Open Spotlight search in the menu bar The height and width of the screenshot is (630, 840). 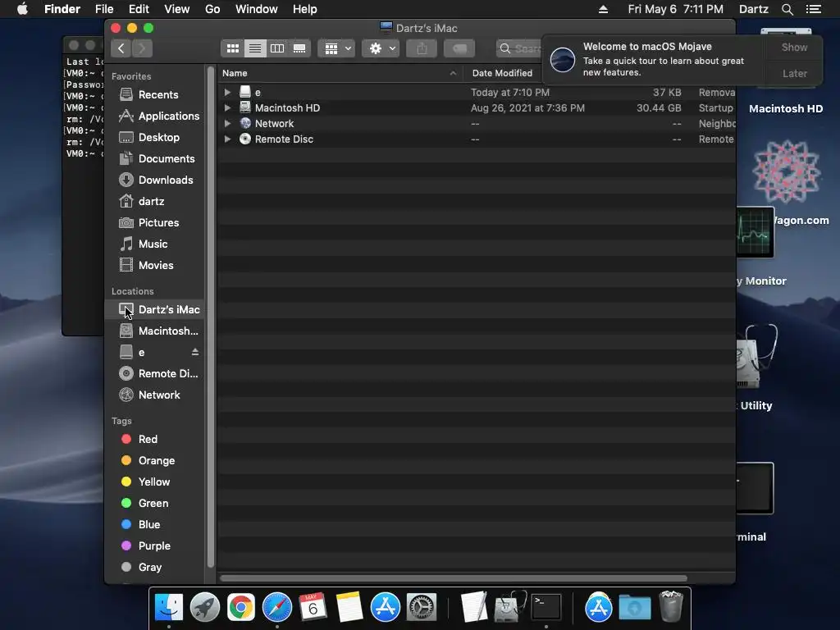787,9
